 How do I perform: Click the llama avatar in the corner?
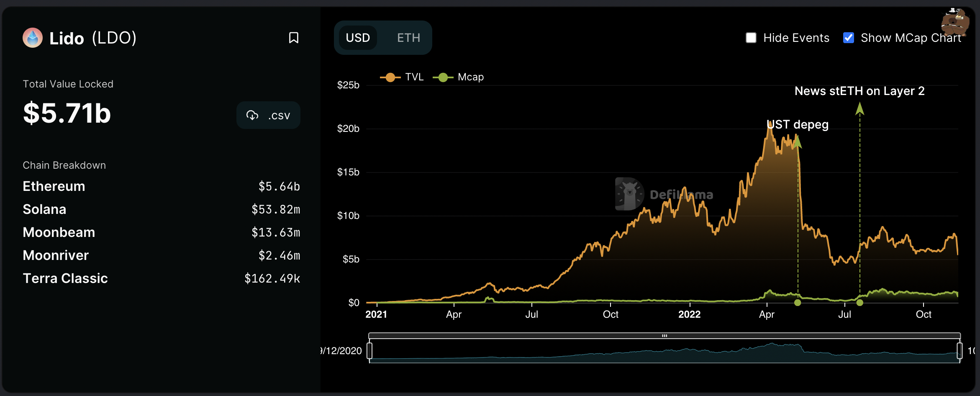point(955,22)
